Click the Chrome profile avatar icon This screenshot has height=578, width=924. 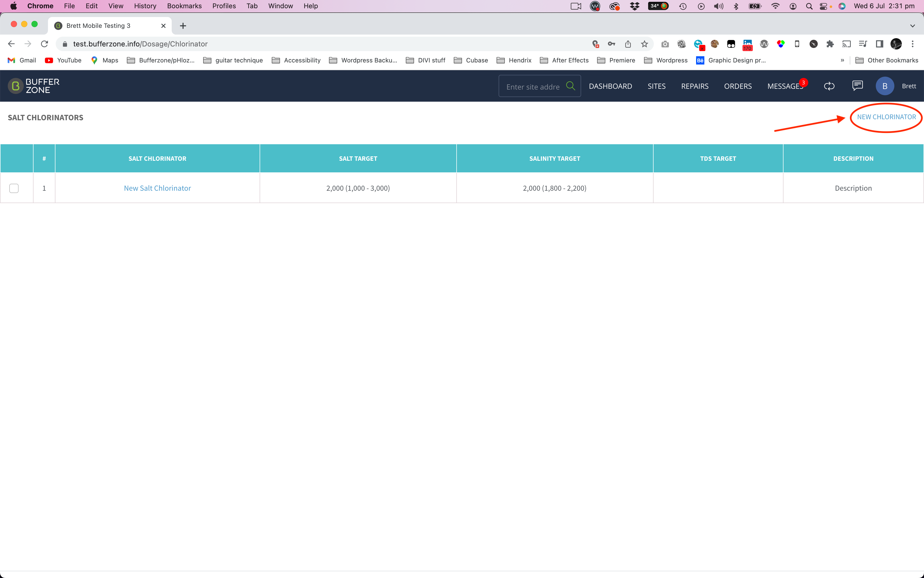coord(896,44)
